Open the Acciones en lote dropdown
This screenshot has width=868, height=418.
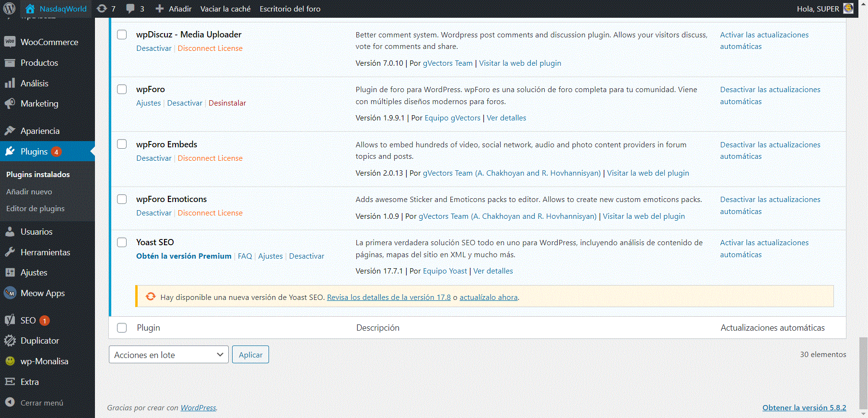coord(169,355)
